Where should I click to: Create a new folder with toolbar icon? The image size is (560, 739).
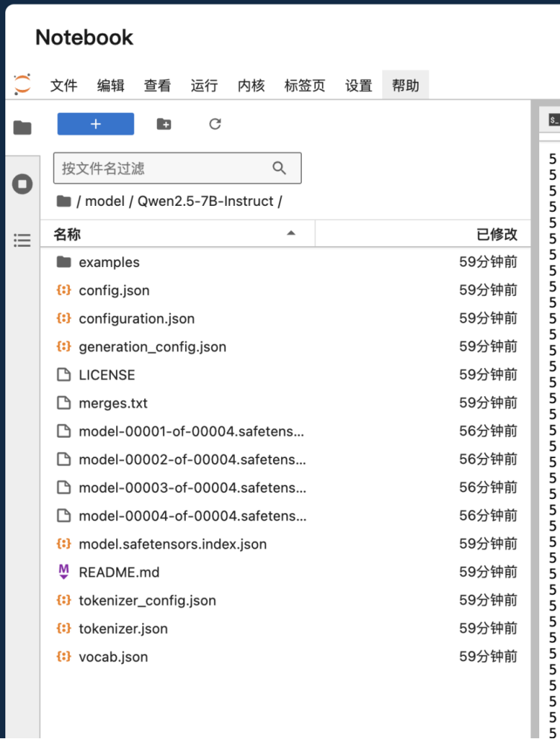164,124
